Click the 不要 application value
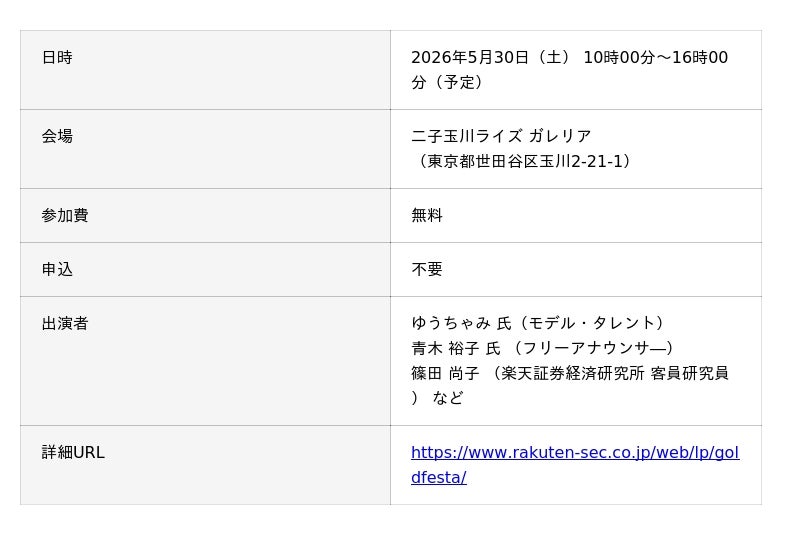This screenshot has width=800, height=535. point(427,270)
